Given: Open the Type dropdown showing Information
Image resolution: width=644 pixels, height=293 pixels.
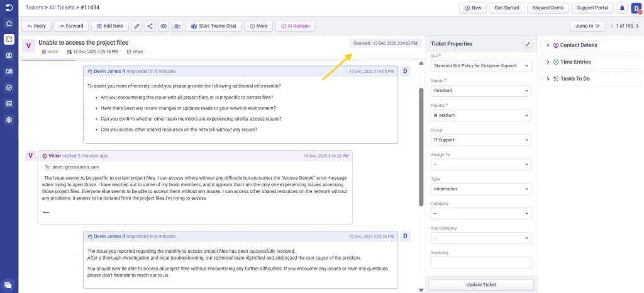Looking at the screenshot, I should 481,189.
